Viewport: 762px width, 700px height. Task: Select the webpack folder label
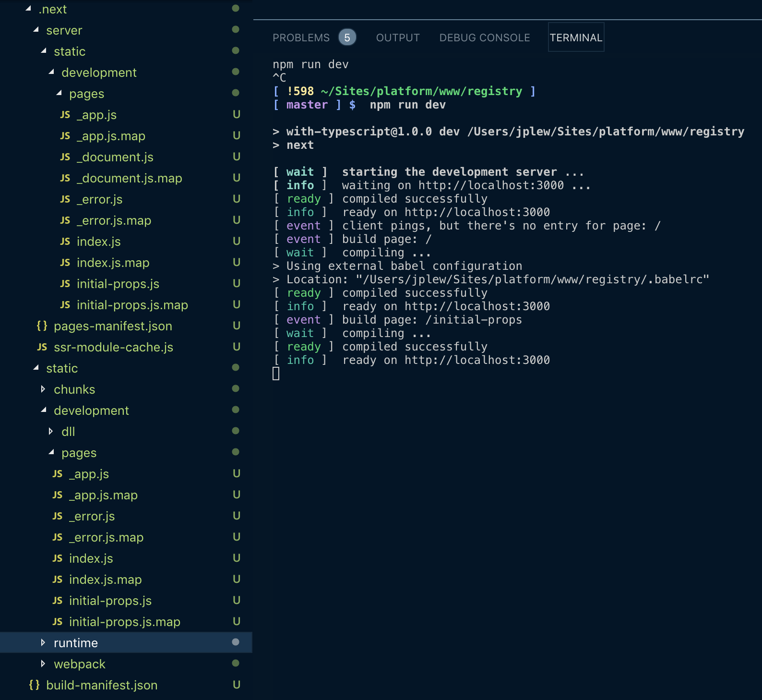coord(80,664)
